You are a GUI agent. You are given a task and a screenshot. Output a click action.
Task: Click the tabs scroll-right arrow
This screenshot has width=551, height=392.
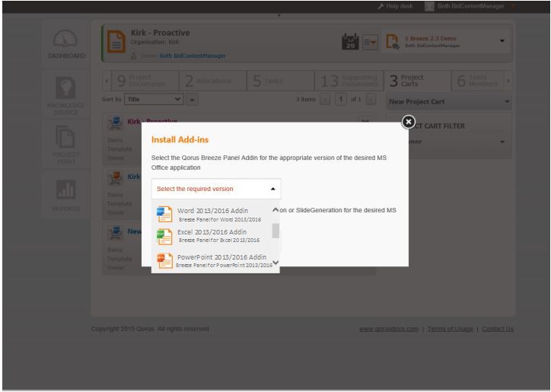[508, 81]
